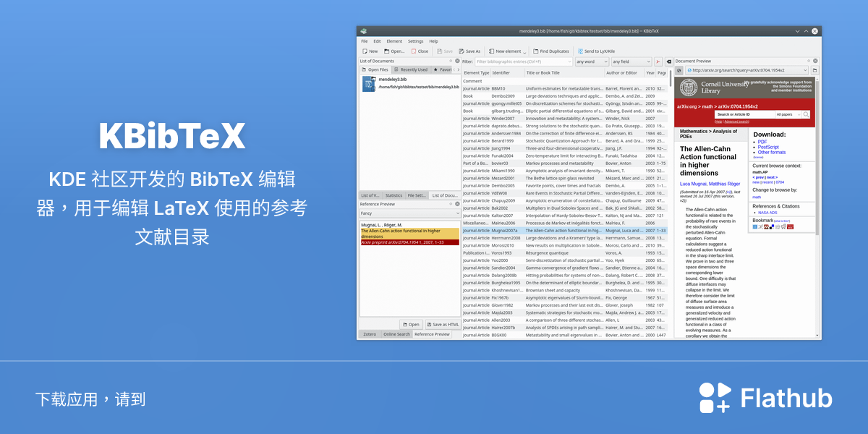
Task: Click the tab scroll right arrow
Action: tap(457, 69)
